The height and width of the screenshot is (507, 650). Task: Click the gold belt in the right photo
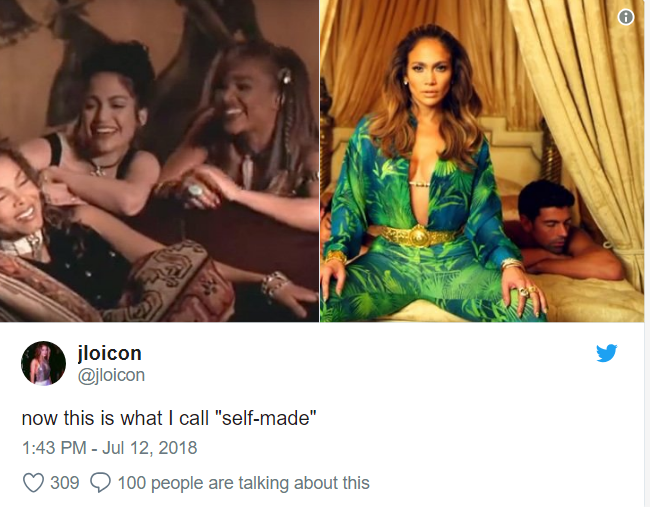pyautogui.click(x=417, y=235)
